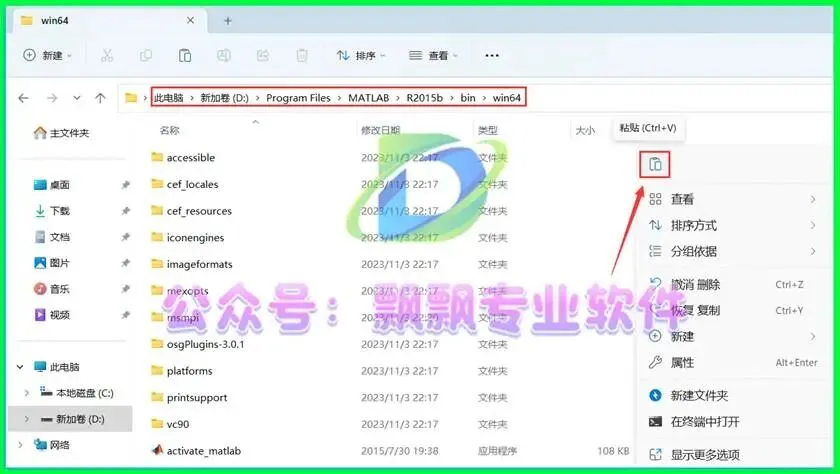The width and height of the screenshot is (840, 474).
Task: Open 分组依据 submenu in context menu
Action: [733, 251]
